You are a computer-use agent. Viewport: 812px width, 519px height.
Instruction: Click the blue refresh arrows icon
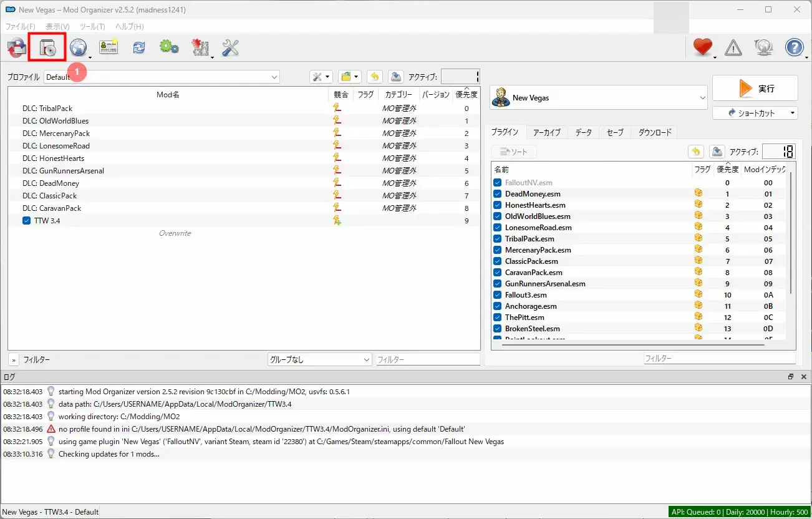pos(138,48)
